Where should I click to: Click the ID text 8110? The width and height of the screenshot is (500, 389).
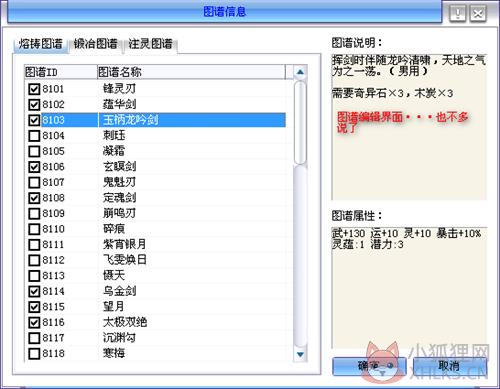click(x=53, y=229)
